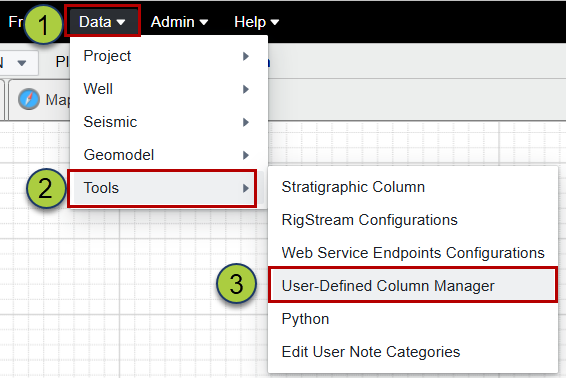Click the Well submenu arrow
This screenshot has width=566, height=378.
pyautogui.click(x=246, y=89)
